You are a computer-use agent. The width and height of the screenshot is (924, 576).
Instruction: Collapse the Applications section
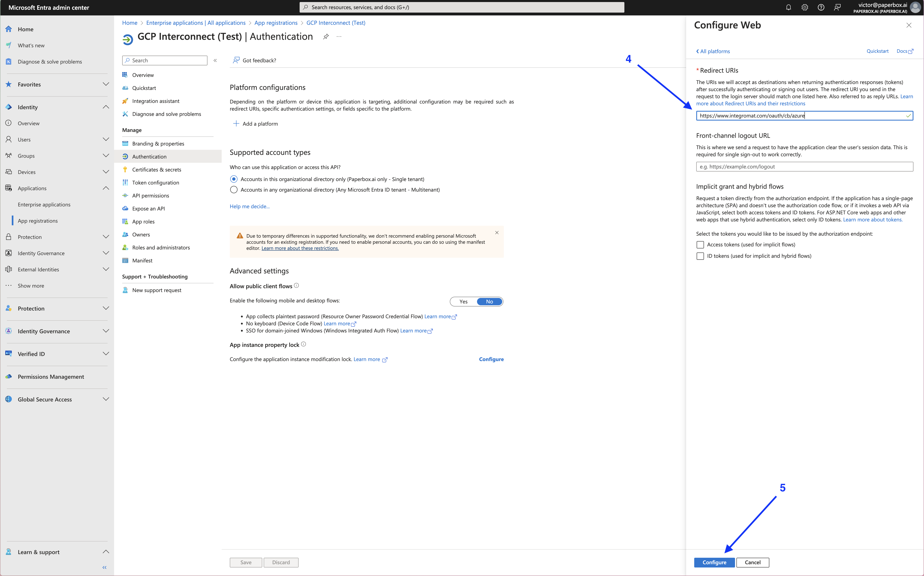106,188
